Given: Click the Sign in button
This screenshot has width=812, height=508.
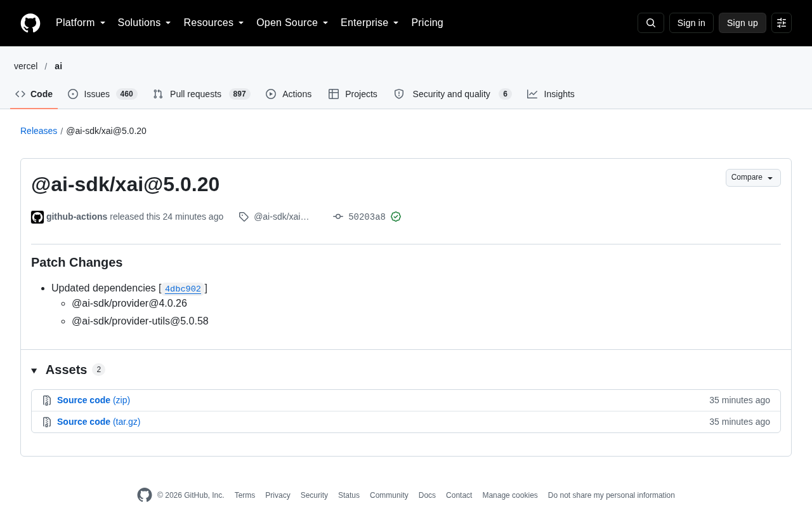Looking at the screenshot, I should coord(691,23).
